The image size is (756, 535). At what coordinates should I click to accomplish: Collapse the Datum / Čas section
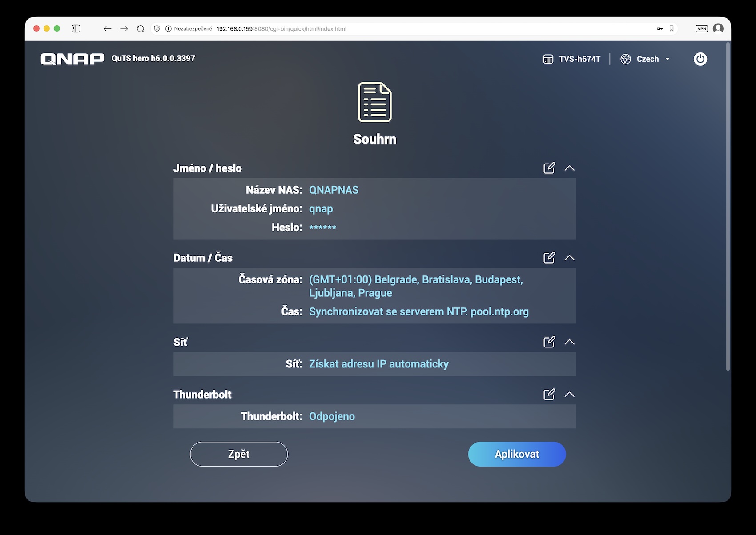(x=569, y=258)
